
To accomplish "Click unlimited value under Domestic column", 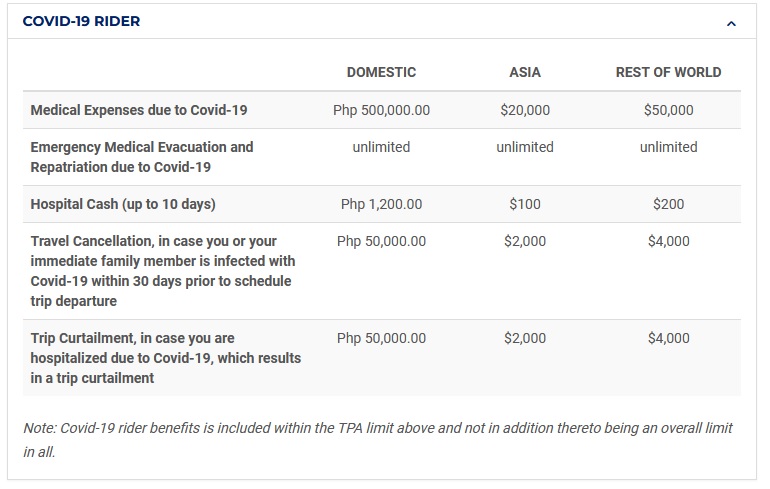I will [x=381, y=147].
